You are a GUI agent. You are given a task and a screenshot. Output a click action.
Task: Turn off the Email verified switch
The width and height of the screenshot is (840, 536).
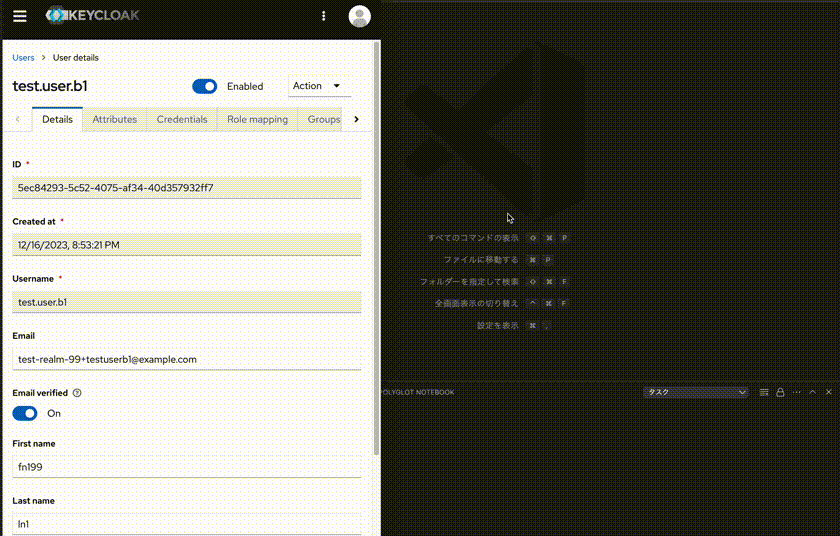click(25, 413)
